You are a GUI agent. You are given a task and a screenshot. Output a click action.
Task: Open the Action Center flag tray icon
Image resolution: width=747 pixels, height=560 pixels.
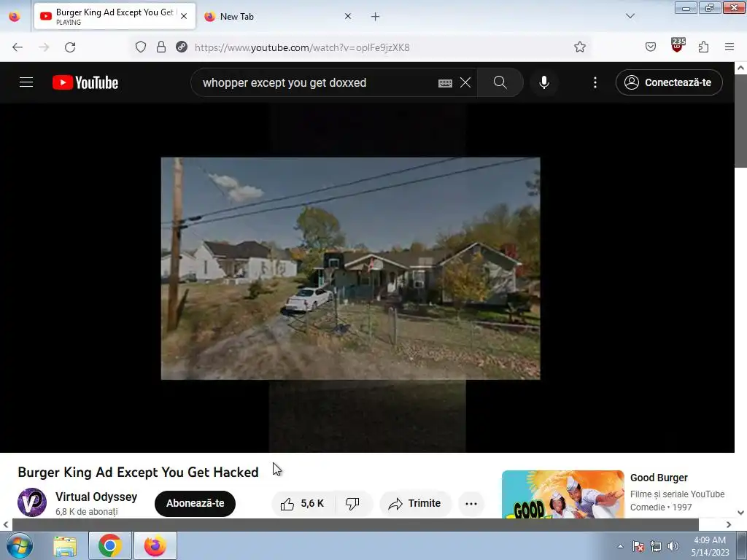638,546
